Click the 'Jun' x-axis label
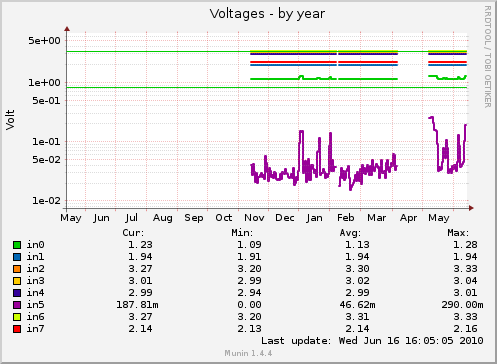Viewport: 497px width, 364px height. [101, 218]
